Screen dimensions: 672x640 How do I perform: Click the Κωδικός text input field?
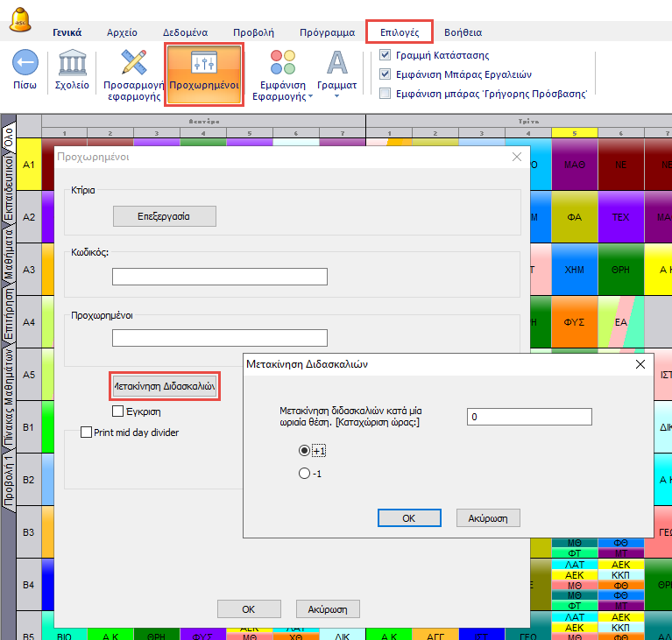pos(220,277)
